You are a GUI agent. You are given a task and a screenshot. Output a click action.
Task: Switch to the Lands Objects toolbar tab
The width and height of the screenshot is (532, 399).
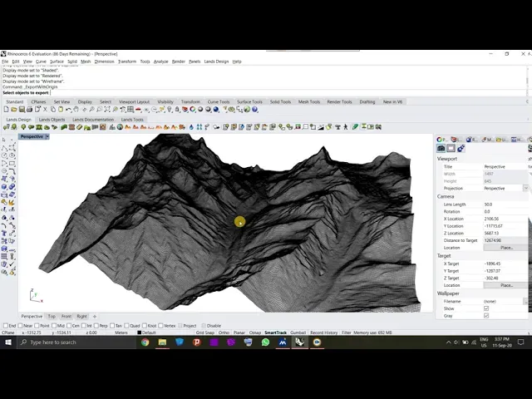tap(52, 120)
